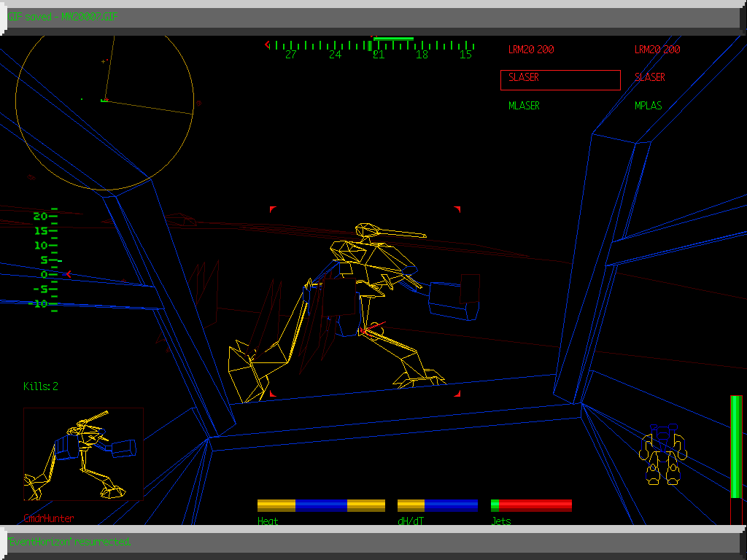The height and width of the screenshot is (560, 747).
Task: Click the red arrow left of compass strip
Action: point(267,45)
